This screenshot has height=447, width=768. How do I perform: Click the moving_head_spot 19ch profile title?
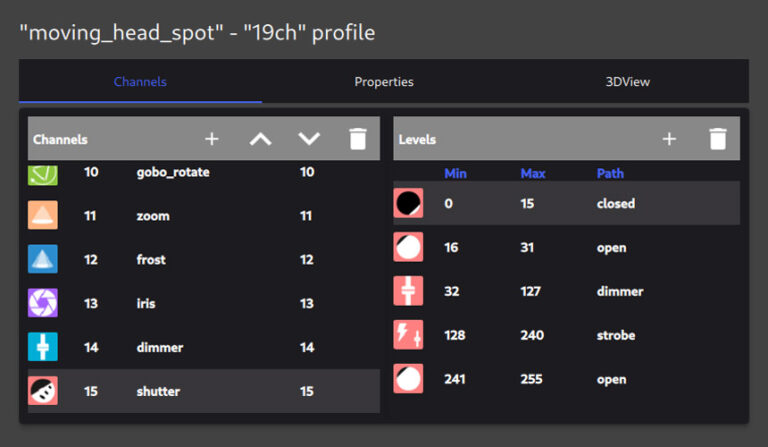pyautogui.click(x=197, y=33)
